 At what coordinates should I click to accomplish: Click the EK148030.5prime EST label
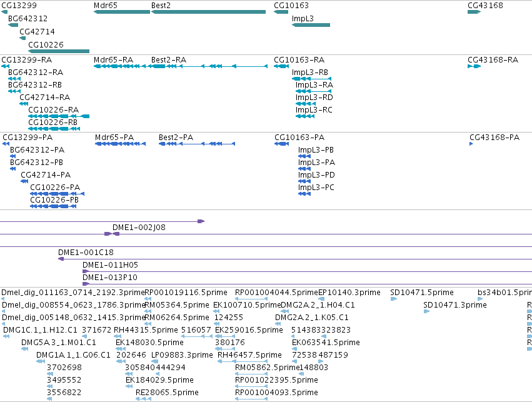[x=149, y=343]
